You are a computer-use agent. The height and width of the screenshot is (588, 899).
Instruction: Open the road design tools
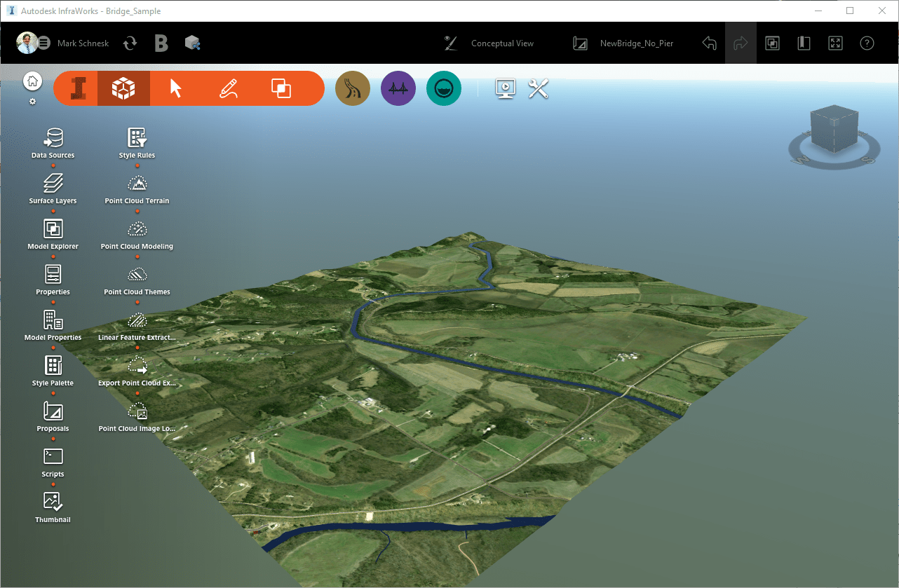pos(353,88)
